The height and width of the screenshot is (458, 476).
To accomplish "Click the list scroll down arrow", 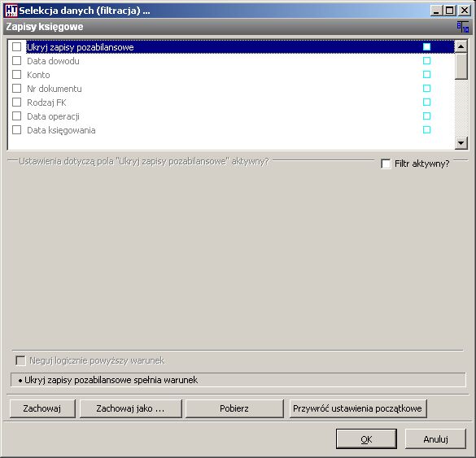I will [x=461, y=143].
